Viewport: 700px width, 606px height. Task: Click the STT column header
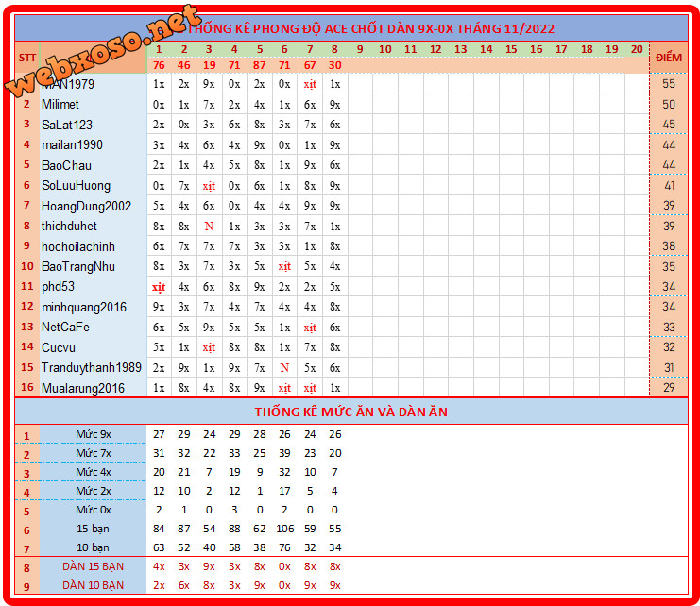[26, 58]
